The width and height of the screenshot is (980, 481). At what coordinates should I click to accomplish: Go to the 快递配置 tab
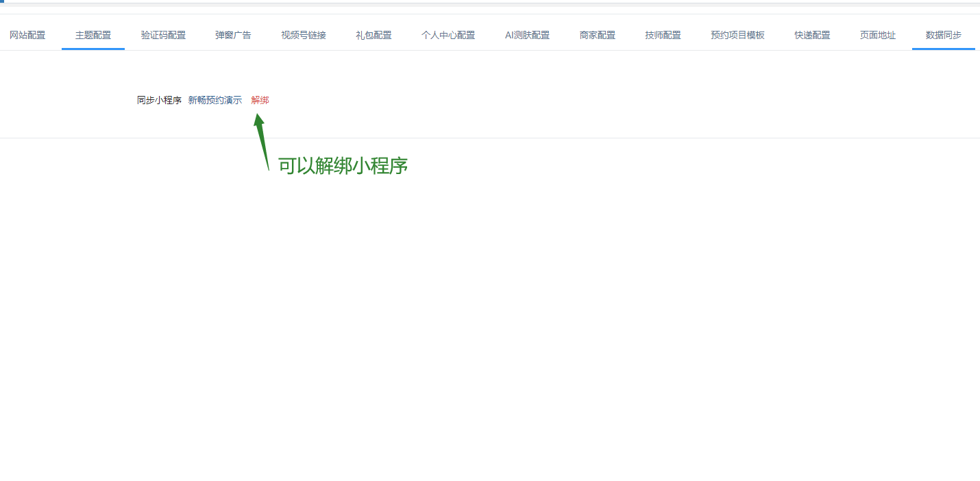click(x=812, y=35)
